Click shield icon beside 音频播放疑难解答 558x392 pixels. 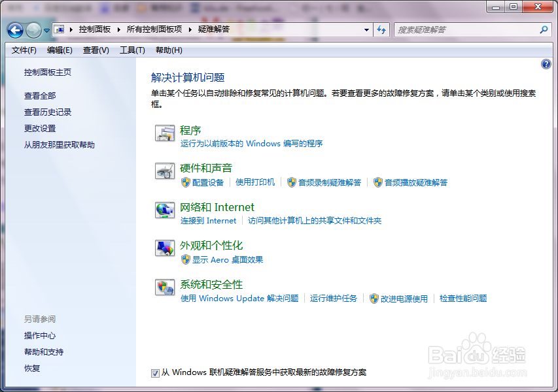[378, 183]
